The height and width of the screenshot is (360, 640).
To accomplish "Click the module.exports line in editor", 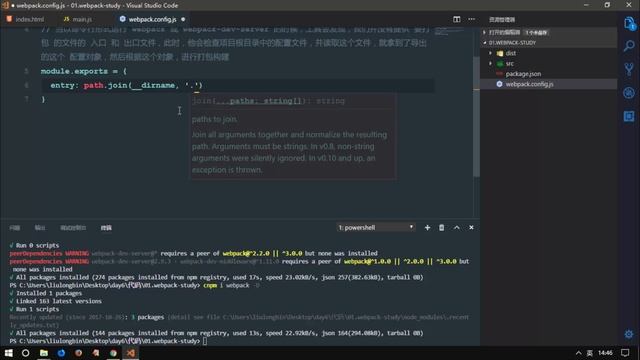I will (x=84, y=71).
